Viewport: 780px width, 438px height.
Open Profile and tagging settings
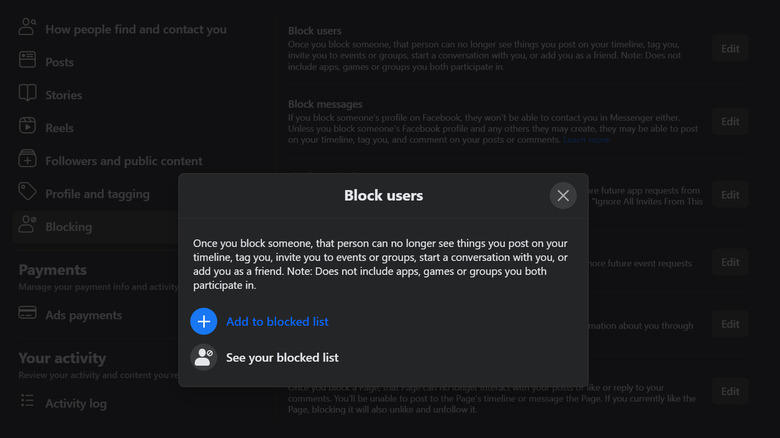(97, 194)
